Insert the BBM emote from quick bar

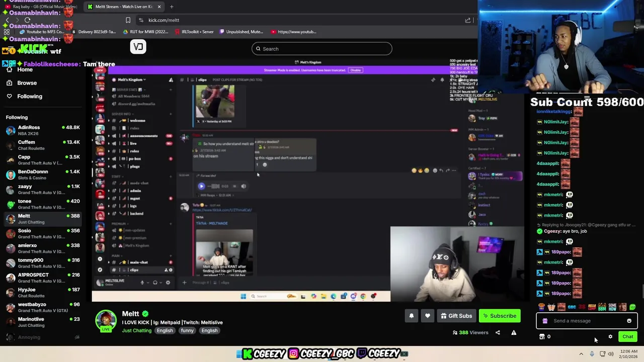[x=602, y=307]
